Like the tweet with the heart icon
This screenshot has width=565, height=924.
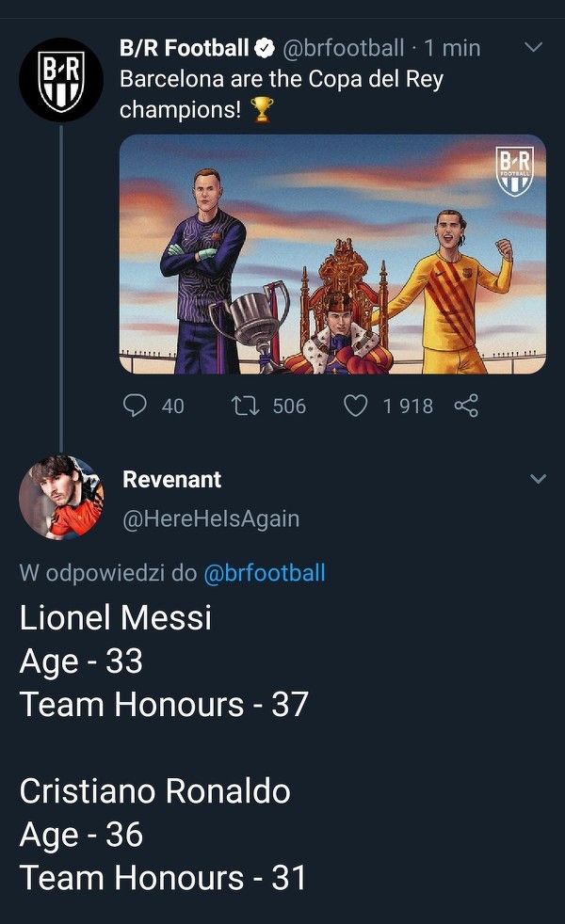[x=355, y=406]
